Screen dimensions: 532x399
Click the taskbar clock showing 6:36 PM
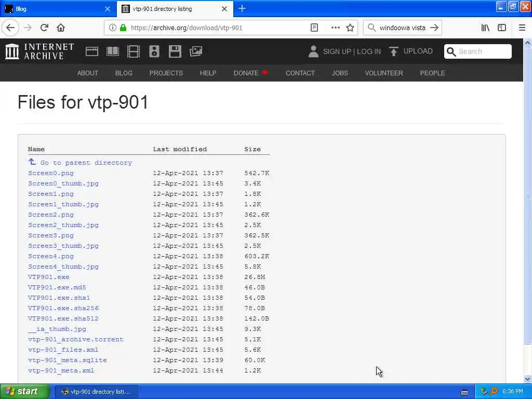pyautogui.click(x=513, y=392)
